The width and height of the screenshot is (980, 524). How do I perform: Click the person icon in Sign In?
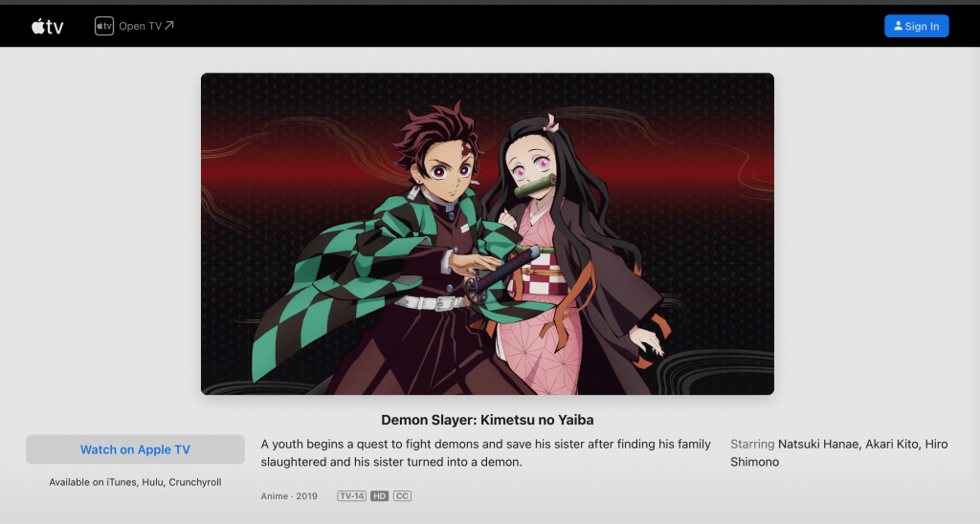[898, 26]
